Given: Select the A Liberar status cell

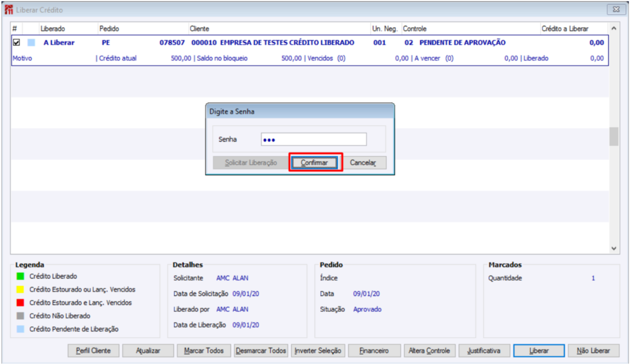Looking at the screenshot, I should 59,42.
